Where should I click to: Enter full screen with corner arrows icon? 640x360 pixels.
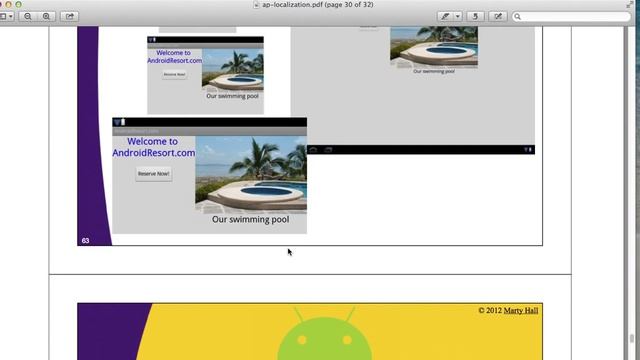(629, 4)
